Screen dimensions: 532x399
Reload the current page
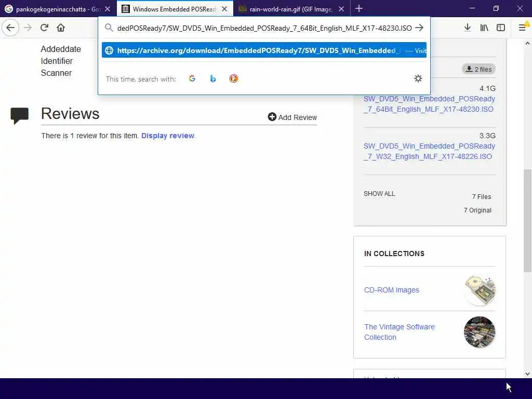pyautogui.click(x=44, y=28)
